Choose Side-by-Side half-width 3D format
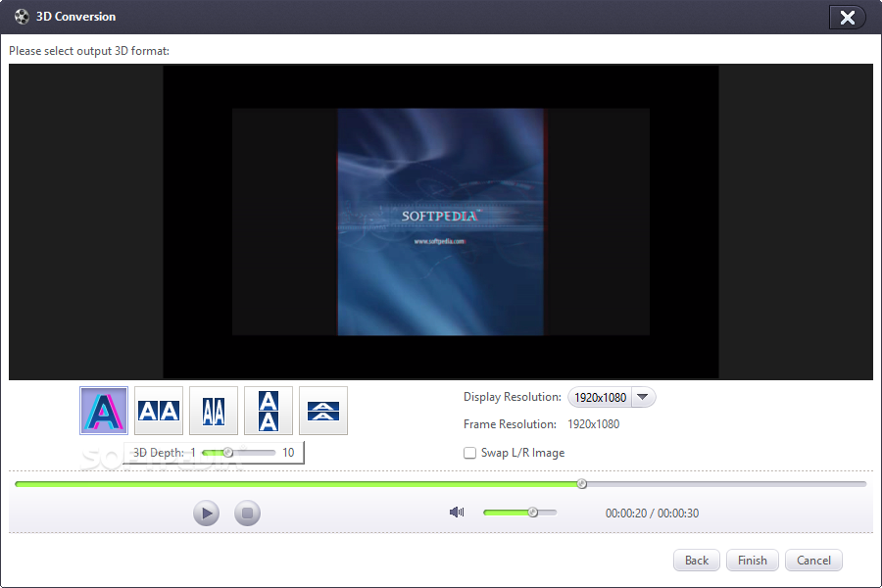Screen dimensions: 882x588 [214, 411]
